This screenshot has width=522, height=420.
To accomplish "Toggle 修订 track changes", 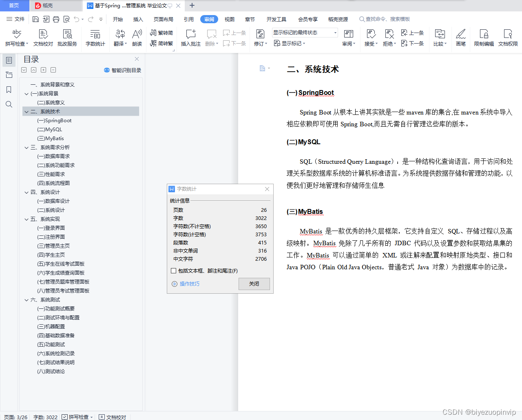I will (259, 37).
